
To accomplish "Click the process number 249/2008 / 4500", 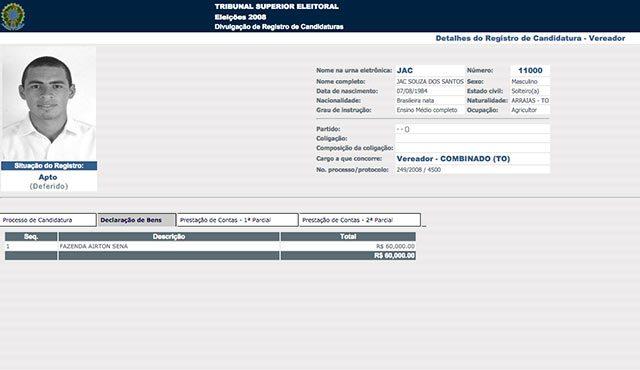I will tap(418, 170).
